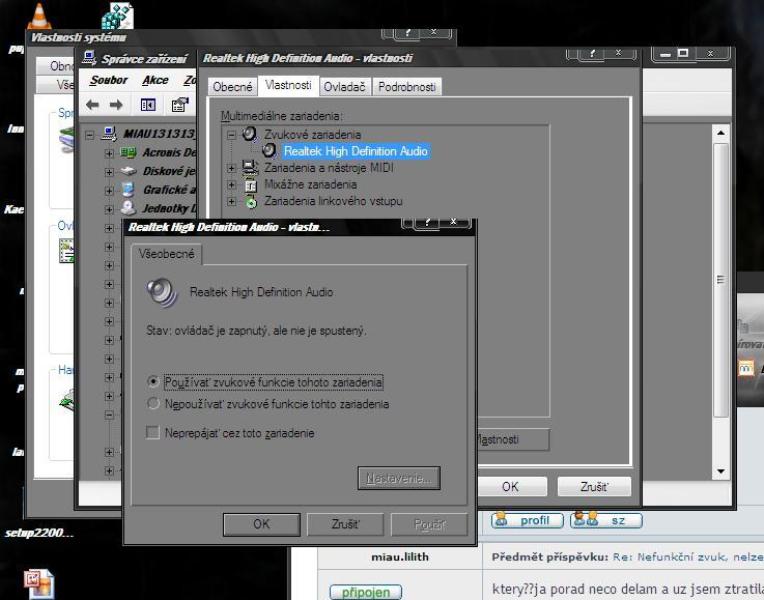This screenshot has width=764, height=600.
Task: Select Nepoužívať zvukové funkcie tohto zariadenia
Action: click(153, 404)
